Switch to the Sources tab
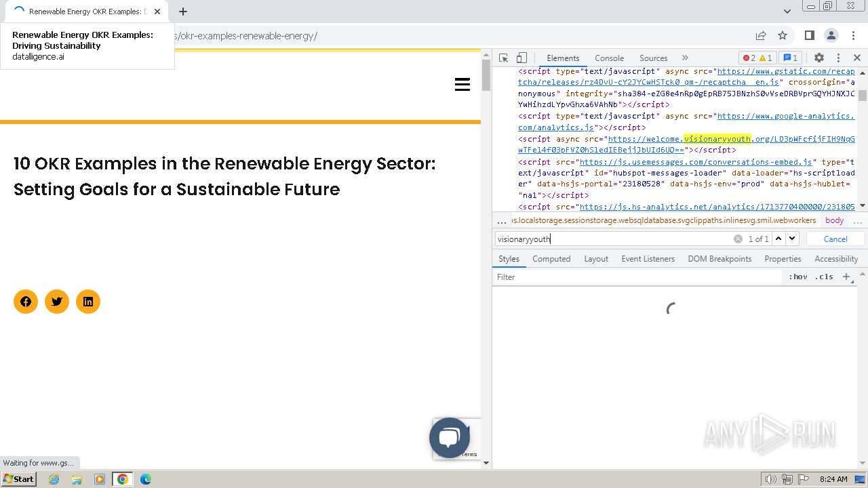 pos(654,58)
